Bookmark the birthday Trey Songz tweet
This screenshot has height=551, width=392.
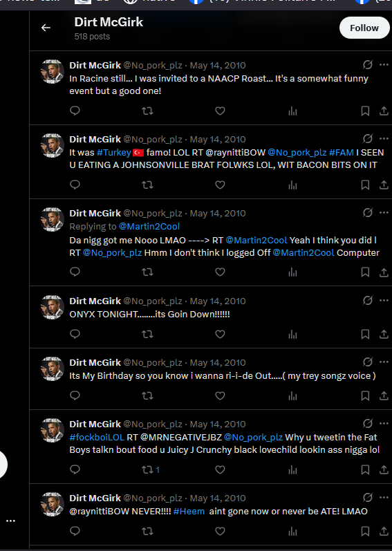pyautogui.click(x=365, y=396)
